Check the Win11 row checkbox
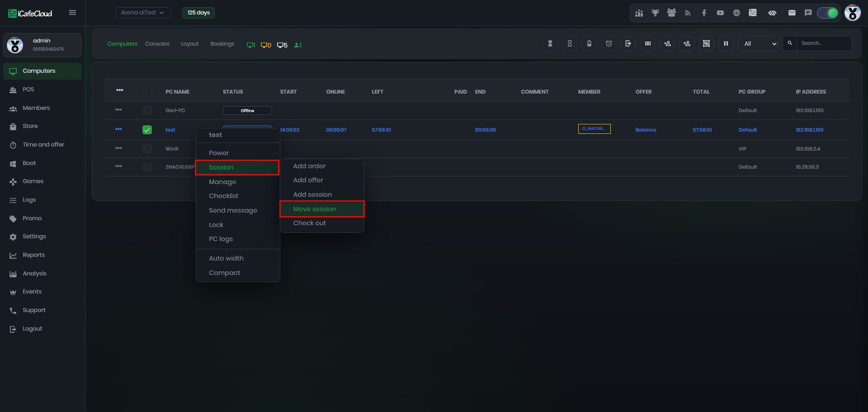Viewport: 868px width, 412px height. point(147,149)
